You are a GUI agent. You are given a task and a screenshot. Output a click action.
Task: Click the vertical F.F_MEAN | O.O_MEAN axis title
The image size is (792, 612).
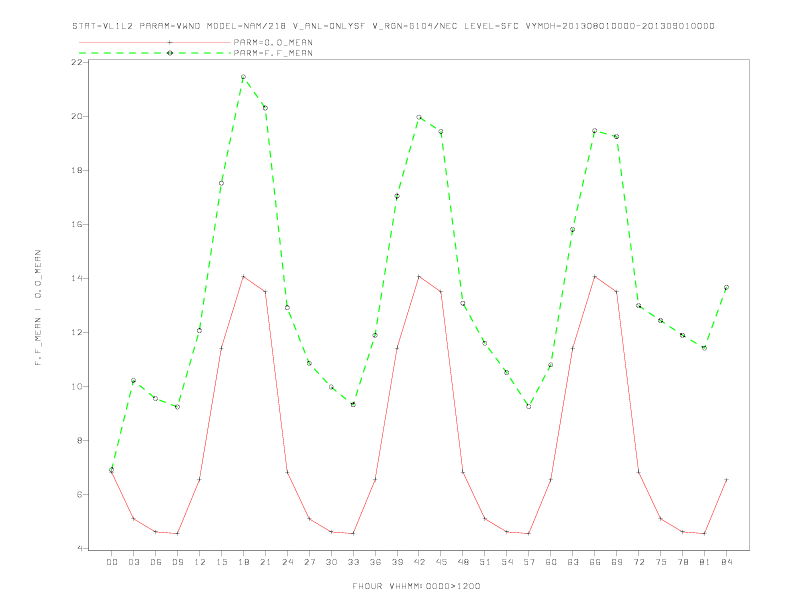38,308
